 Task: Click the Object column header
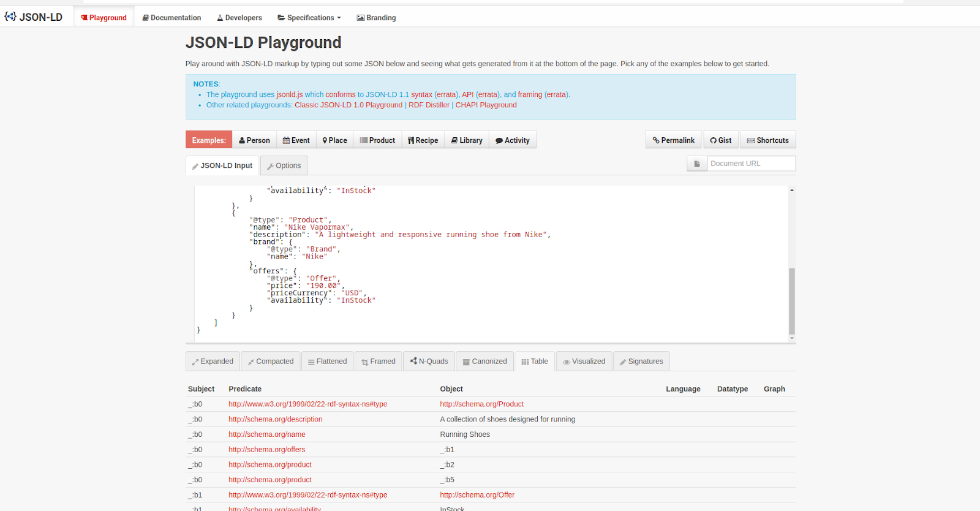point(451,389)
